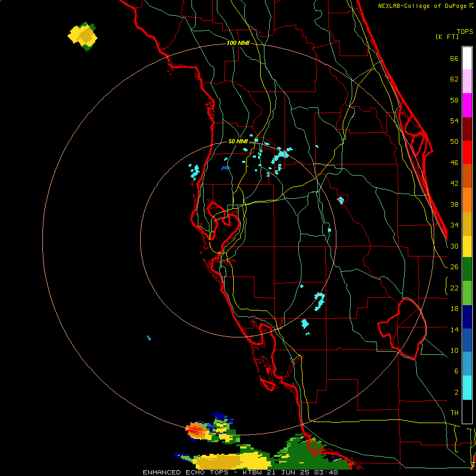Image resolution: width=476 pixels, height=476 pixels.
Task: Click the "ENHANCED ECHO TOPS" product caption
Action: [x=186, y=472]
